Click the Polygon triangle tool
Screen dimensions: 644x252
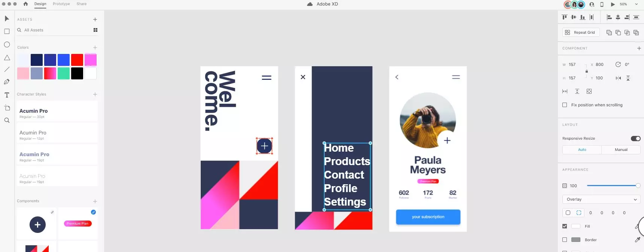[x=7, y=58]
